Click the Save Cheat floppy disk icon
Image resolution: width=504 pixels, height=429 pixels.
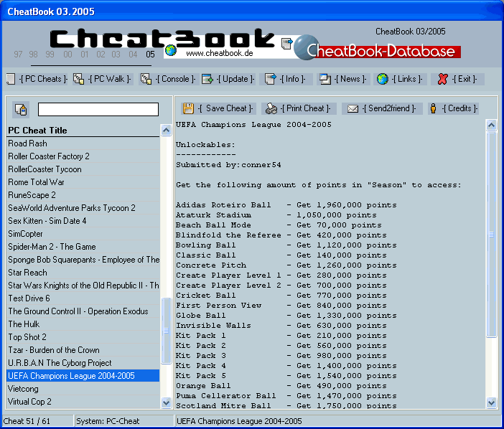coord(188,108)
